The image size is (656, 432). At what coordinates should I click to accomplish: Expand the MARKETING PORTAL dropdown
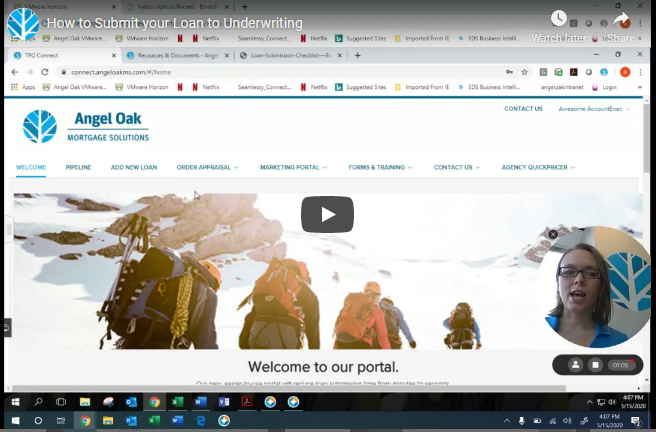pos(293,167)
